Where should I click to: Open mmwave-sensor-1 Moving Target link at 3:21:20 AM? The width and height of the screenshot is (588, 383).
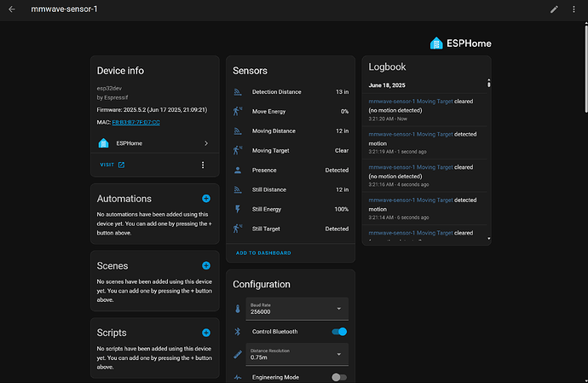pos(411,102)
